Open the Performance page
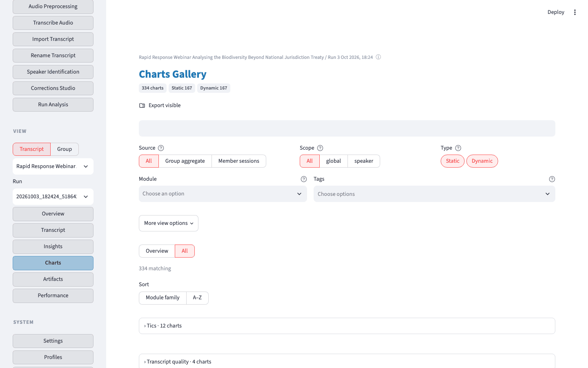 (x=53, y=296)
